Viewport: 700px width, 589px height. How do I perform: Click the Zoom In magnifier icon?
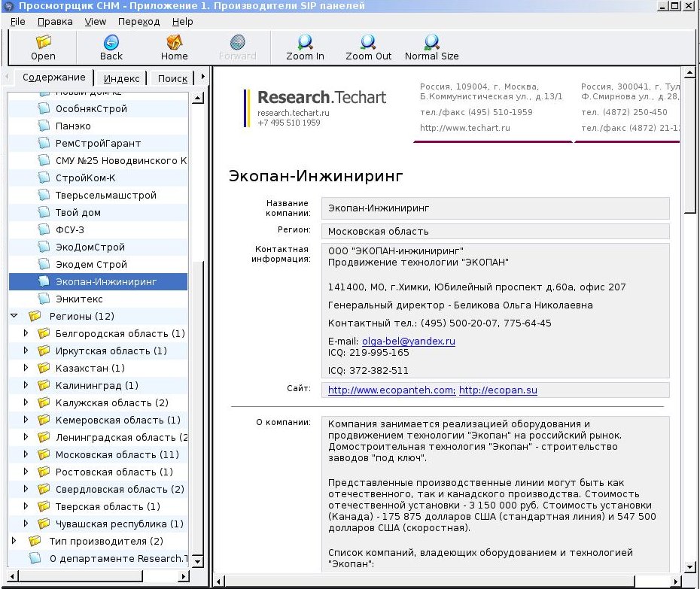click(x=305, y=42)
